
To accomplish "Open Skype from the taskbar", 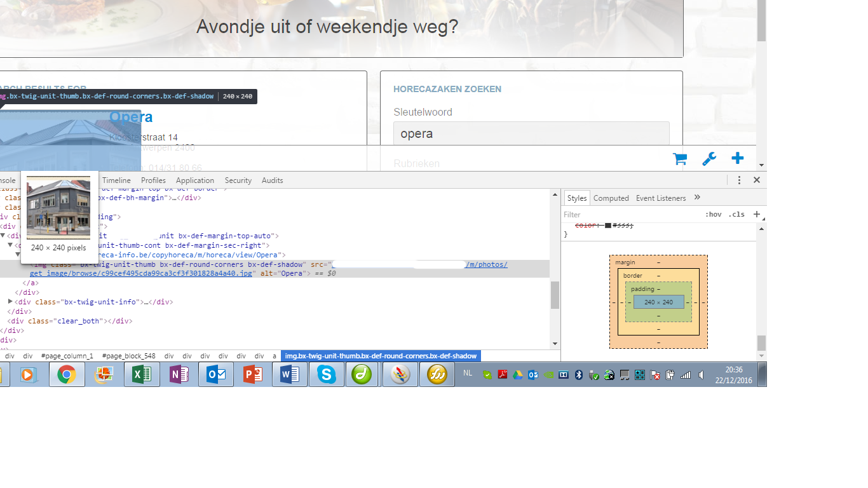I will (x=327, y=375).
